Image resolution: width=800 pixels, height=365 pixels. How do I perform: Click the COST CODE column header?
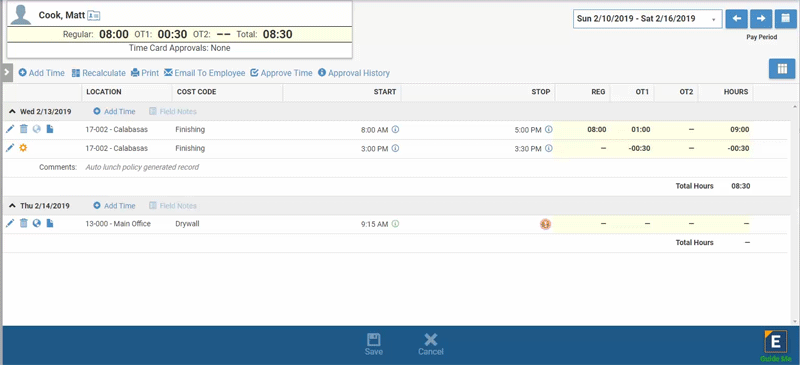pos(227,92)
